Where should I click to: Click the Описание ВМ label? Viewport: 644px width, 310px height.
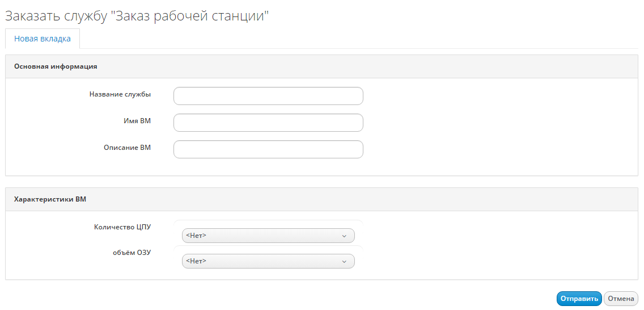pos(127,148)
